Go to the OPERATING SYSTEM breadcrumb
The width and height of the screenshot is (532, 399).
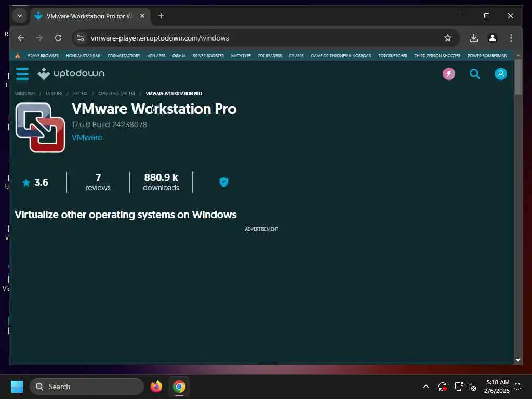point(116,94)
